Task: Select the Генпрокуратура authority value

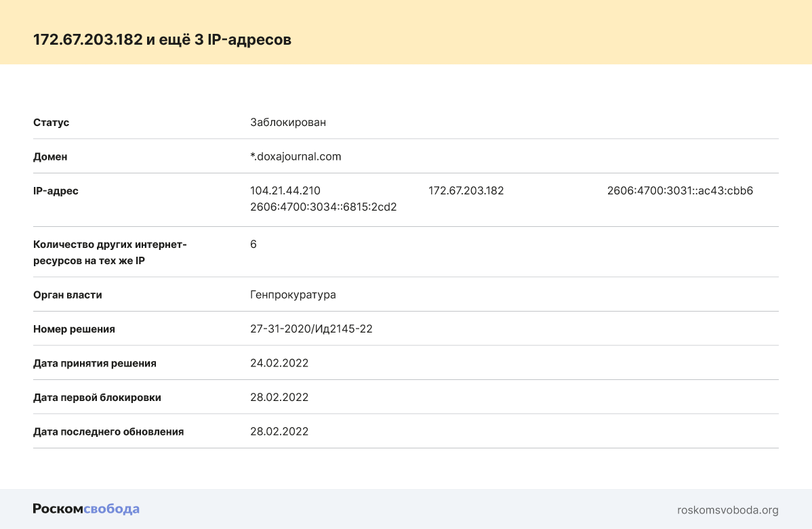Action: [293, 295]
